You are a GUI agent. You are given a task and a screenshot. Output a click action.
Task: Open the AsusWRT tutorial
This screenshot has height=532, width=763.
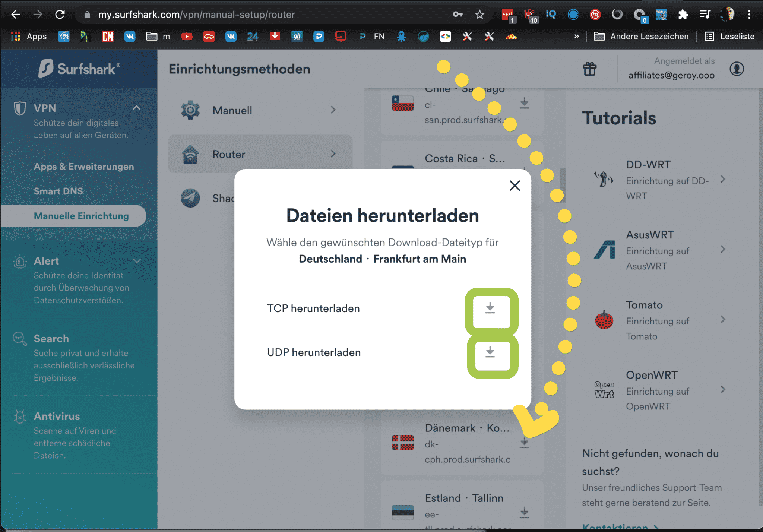click(660, 250)
